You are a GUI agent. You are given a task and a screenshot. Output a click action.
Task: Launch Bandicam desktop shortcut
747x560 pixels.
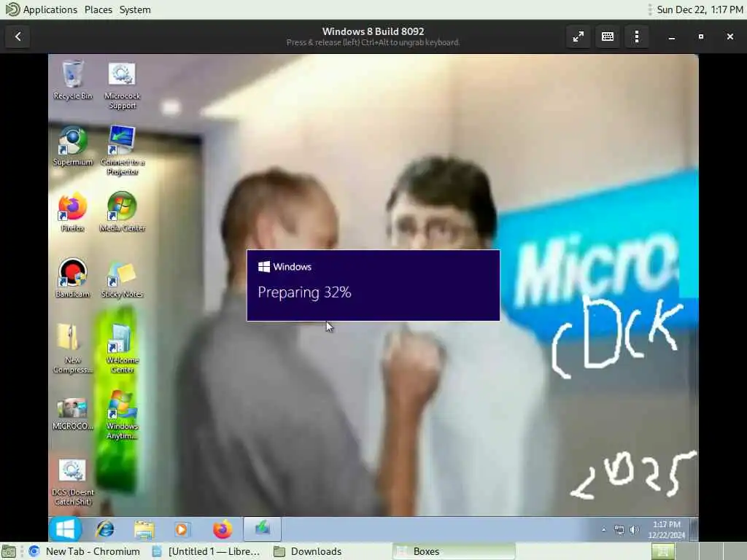[x=72, y=279]
